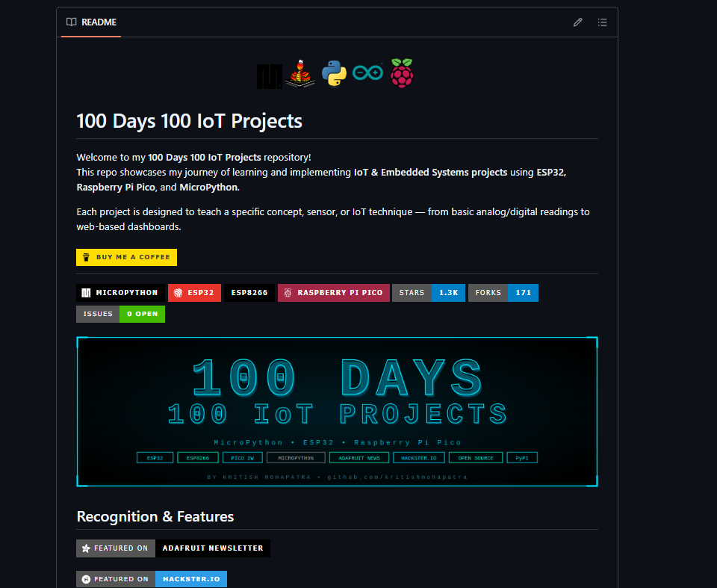This screenshot has width=717, height=588.
Task: Open the Stars 1.3K badge
Action: pos(429,293)
